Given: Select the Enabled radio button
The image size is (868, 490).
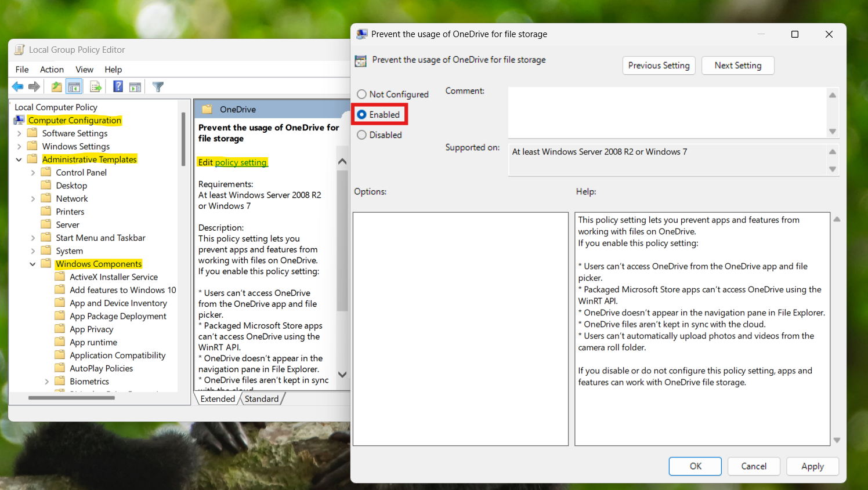Looking at the screenshot, I should point(361,114).
